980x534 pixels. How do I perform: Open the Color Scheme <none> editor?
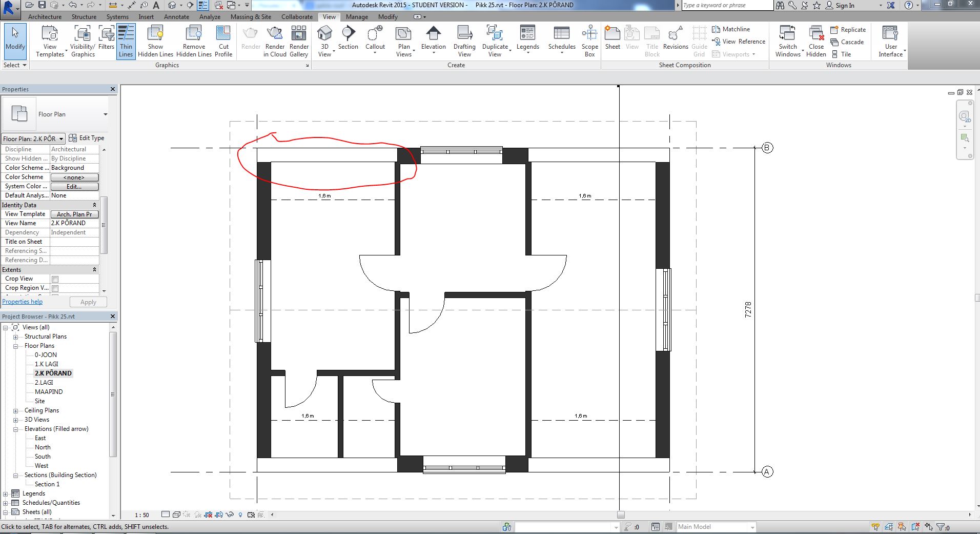coord(74,177)
